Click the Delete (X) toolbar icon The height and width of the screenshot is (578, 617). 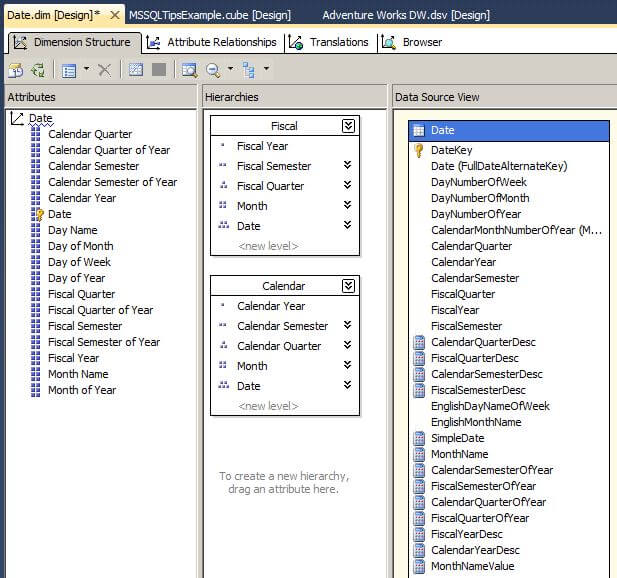click(x=104, y=70)
